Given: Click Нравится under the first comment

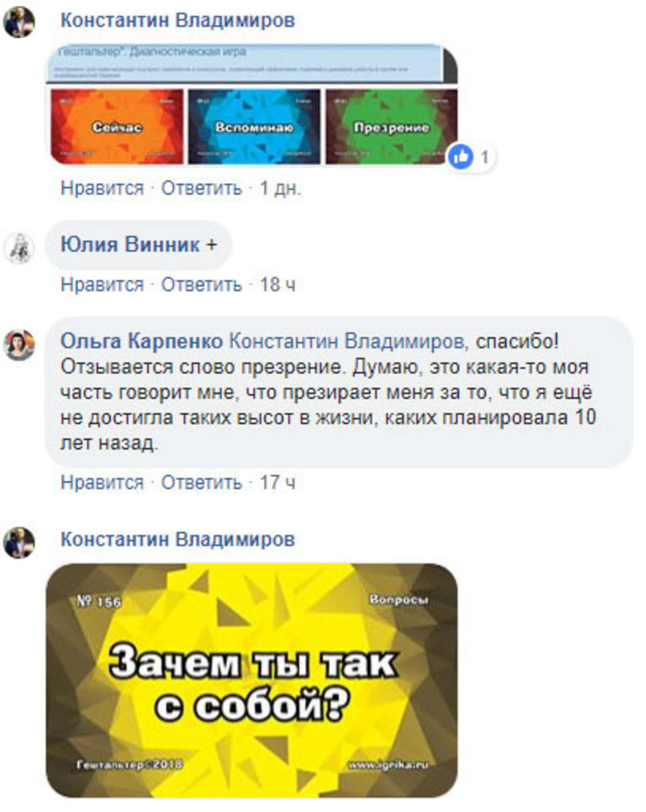Looking at the screenshot, I should click(102, 188).
